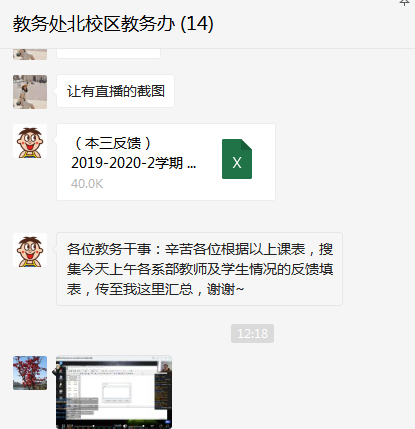415x429 pixels.
Task: Open the green Excel file icon
Action: pos(237,159)
